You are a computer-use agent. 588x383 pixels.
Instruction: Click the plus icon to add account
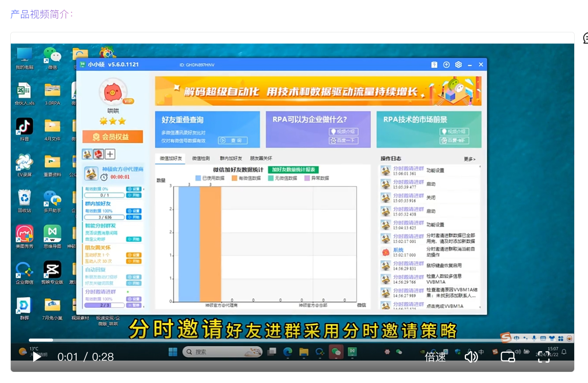point(110,154)
